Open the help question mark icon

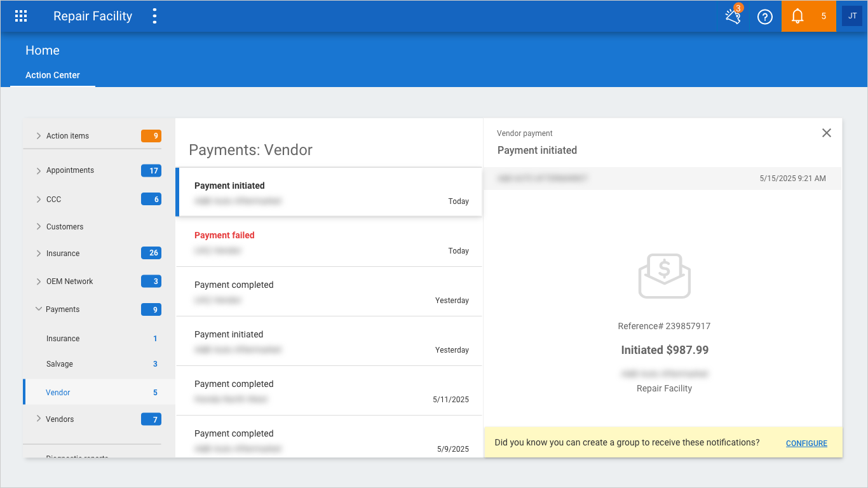point(765,17)
